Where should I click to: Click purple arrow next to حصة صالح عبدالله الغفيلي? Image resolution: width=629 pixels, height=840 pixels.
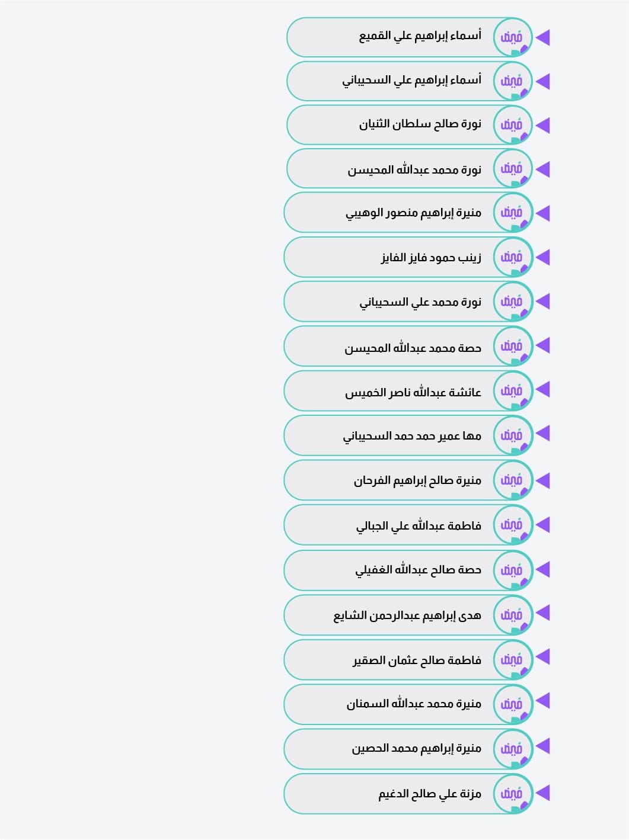[x=542, y=569]
